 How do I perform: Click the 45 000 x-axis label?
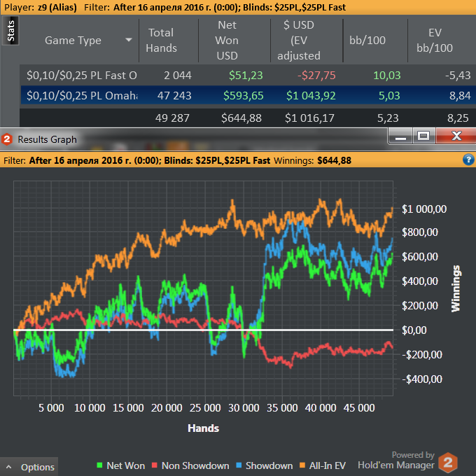[359, 407]
